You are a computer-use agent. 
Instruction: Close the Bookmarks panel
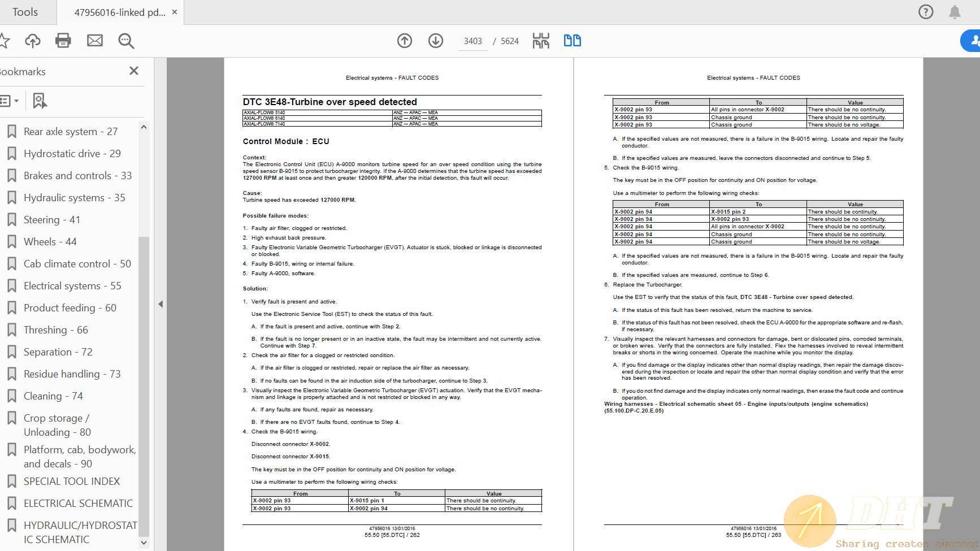pyautogui.click(x=134, y=71)
